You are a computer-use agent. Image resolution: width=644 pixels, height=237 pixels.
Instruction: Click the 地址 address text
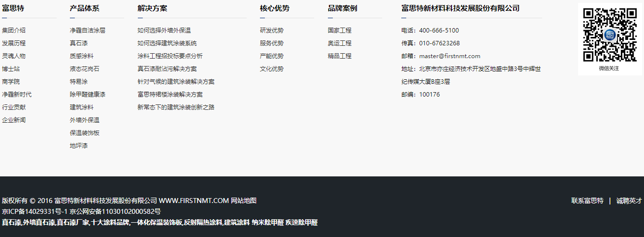[x=471, y=75]
